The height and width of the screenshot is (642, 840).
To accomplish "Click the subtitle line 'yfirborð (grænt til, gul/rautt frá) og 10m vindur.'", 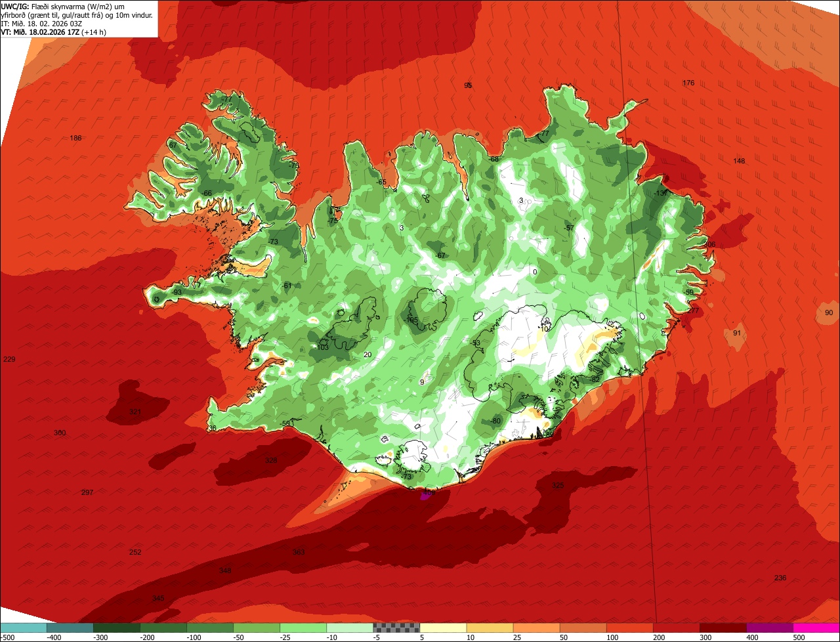I will click(78, 15).
